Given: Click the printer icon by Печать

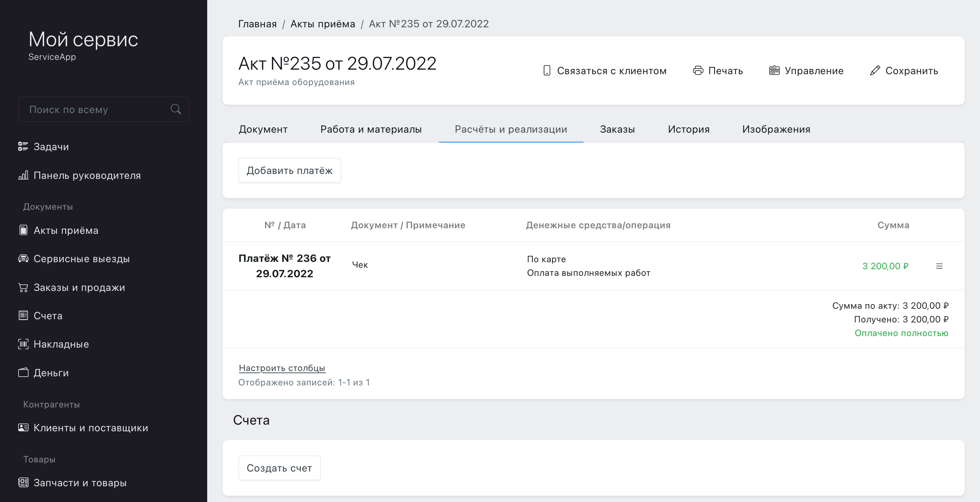Looking at the screenshot, I should tap(698, 71).
